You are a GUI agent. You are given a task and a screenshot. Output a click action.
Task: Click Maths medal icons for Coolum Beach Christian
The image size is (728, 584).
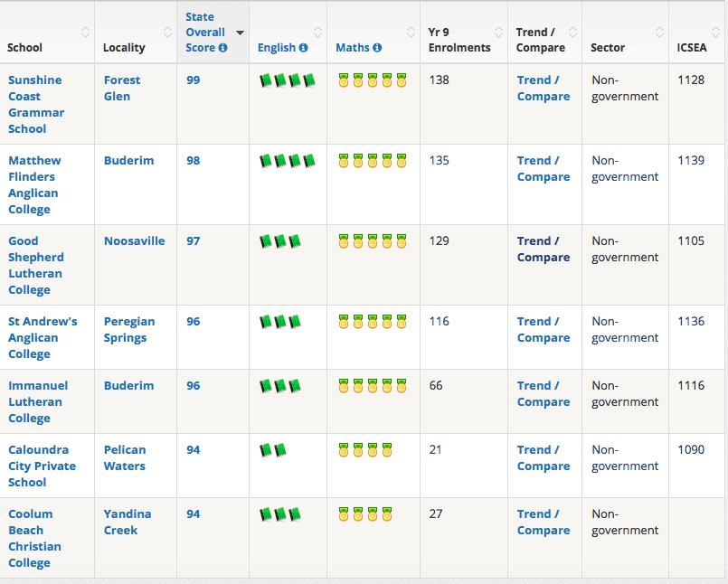click(x=365, y=514)
